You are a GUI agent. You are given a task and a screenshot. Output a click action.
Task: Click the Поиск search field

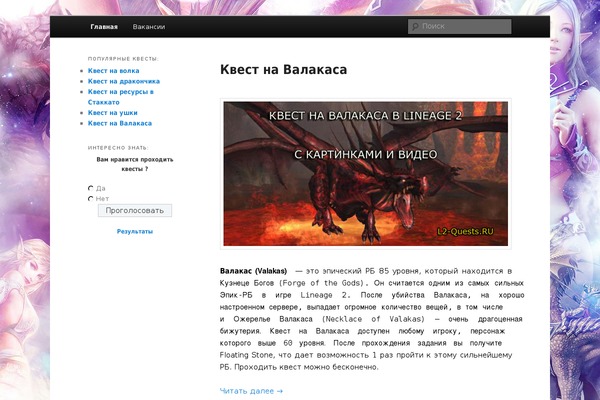tap(460, 26)
